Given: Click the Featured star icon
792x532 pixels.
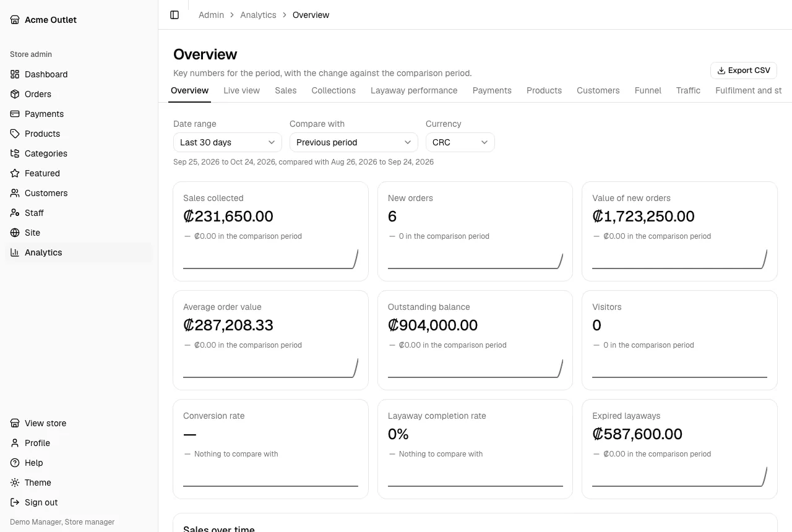Looking at the screenshot, I should (x=15, y=173).
